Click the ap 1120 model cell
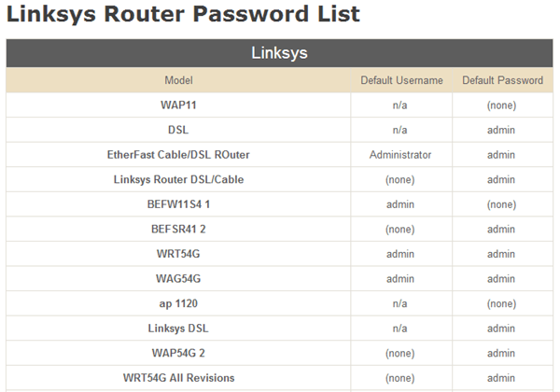Image resolution: width=560 pixels, height=392 pixels. 178,303
